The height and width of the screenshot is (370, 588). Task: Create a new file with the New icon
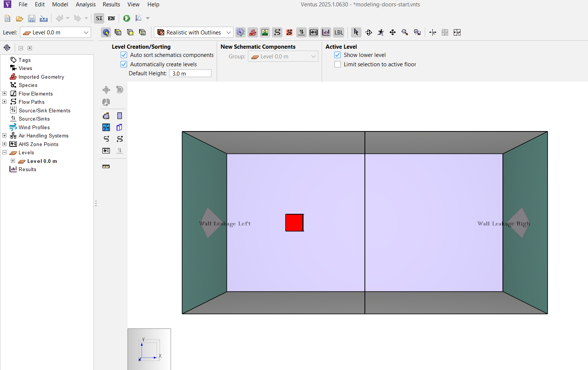click(x=7, y=18)
